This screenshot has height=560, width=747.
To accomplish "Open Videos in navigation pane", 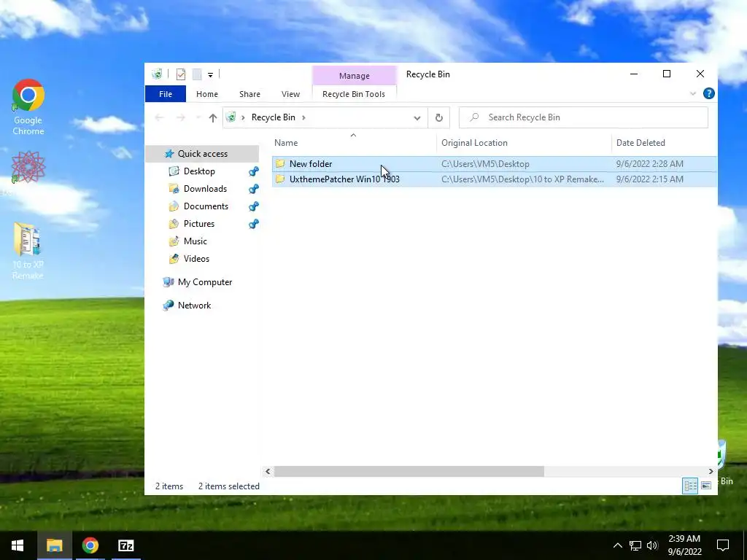I will pyautogui.click(x=196, y=259).
